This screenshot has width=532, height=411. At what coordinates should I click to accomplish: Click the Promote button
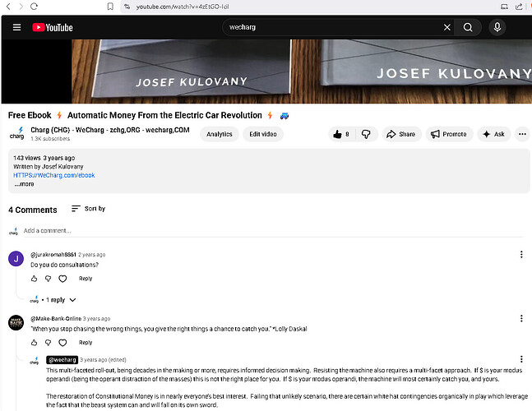449,134
